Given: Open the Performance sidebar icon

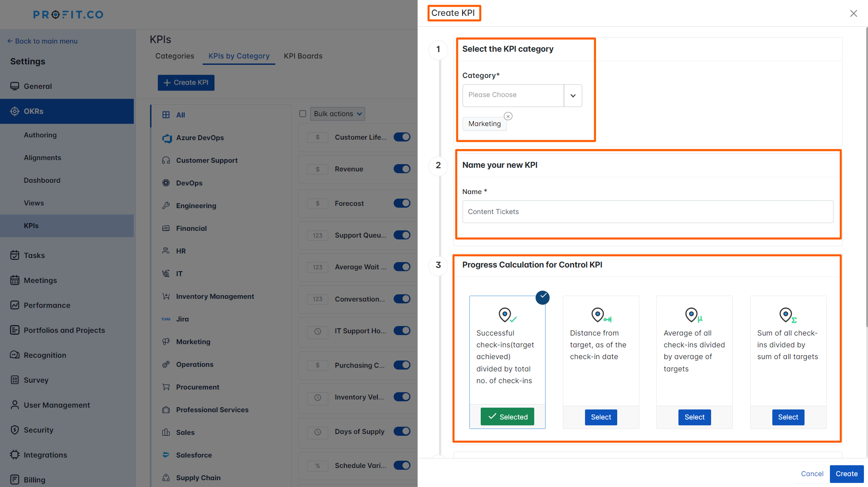Looking at the screenshot, I should [x=15, y=305].
